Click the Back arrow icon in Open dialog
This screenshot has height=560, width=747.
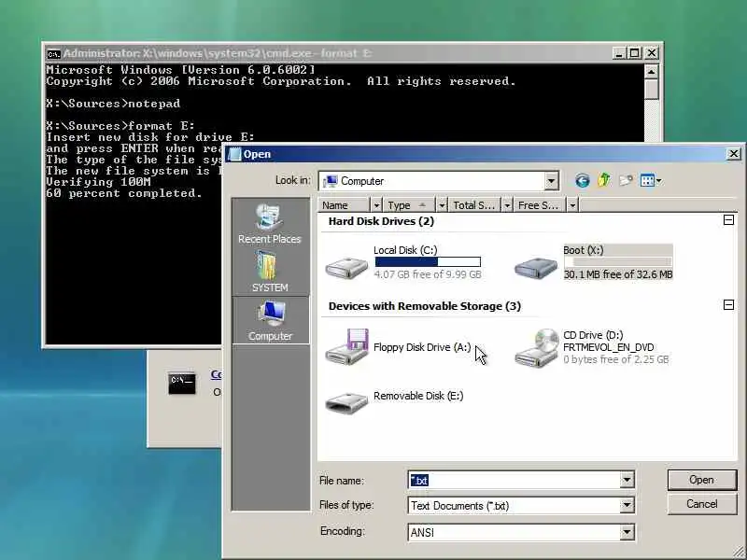582,180
